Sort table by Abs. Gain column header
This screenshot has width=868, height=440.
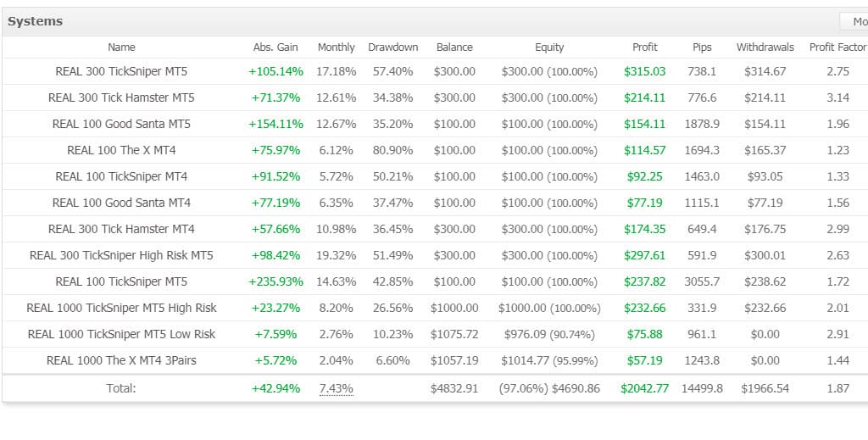[x=275, y=47]
